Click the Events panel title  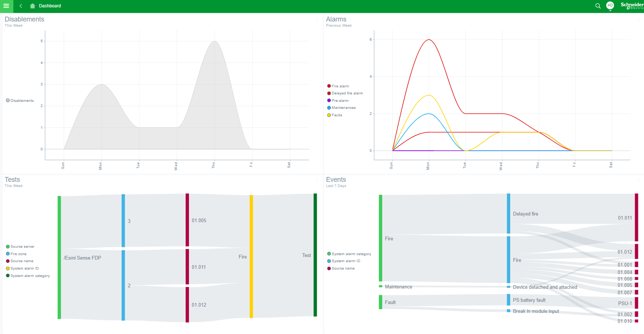pyautogui.click(x=336, y=180)
